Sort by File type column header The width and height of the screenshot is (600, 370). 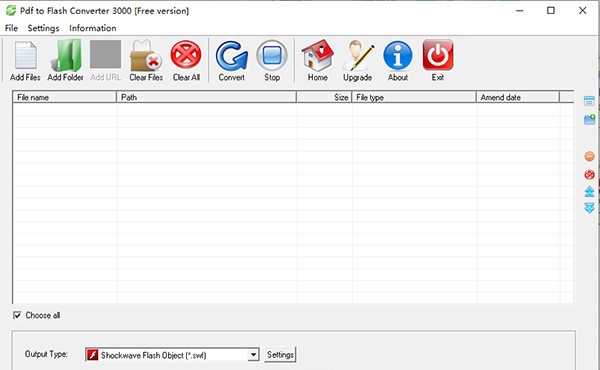pyautogui.click(x=414, y=97)
